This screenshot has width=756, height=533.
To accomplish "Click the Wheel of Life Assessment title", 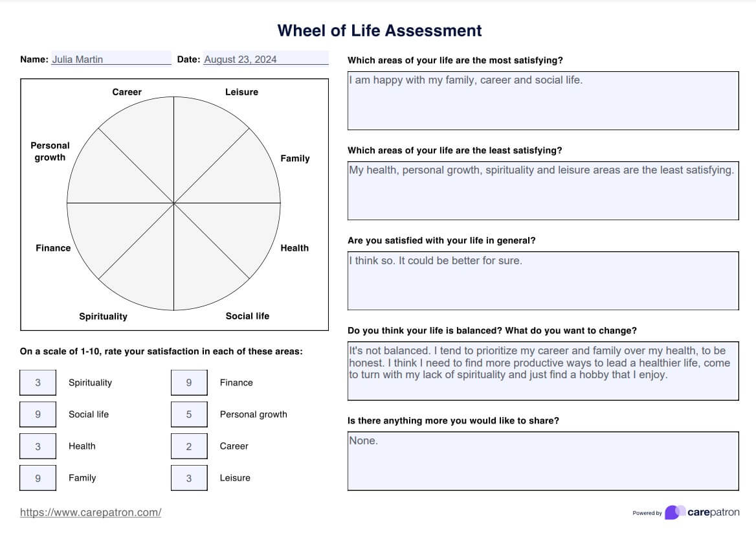I will 379,30.
